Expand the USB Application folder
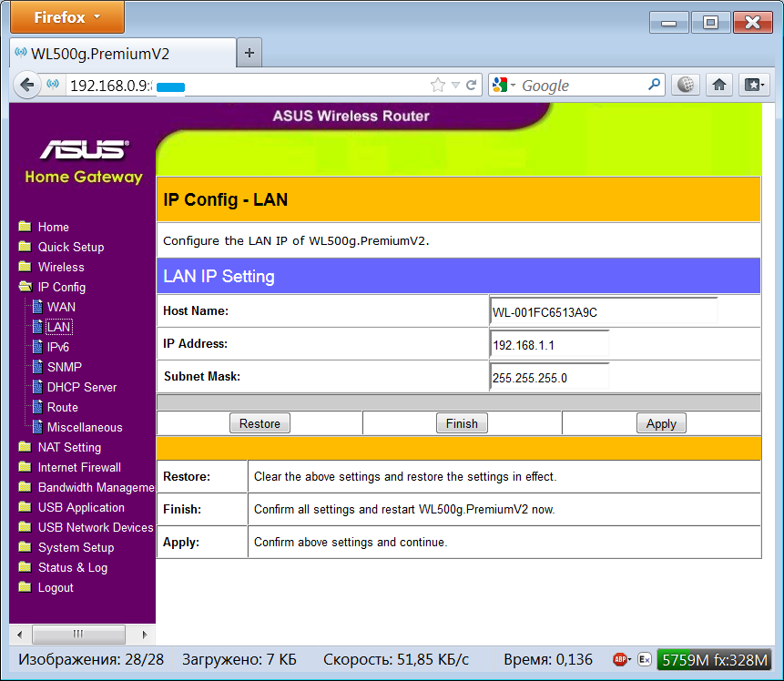The image size is (784, 681). coord(25,507)
